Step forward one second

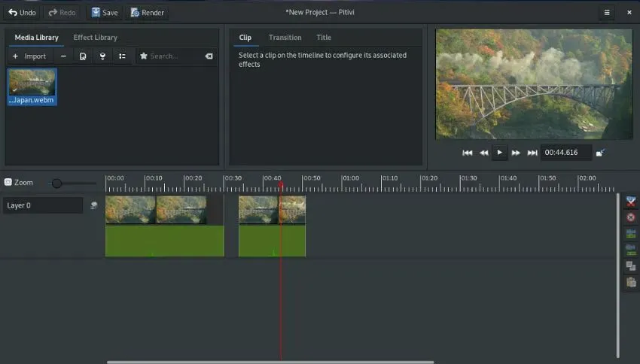pyautogui.click(x=516, y=153)
